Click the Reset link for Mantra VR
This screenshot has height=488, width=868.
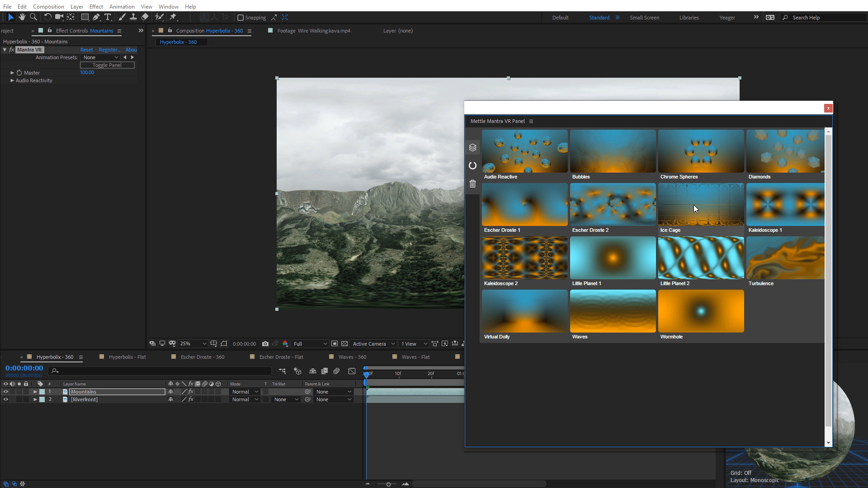click(x=86, y=50)
